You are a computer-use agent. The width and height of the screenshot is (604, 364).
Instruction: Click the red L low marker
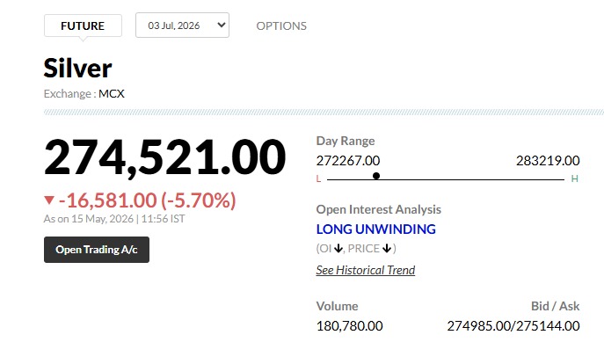click(x=318, y=178)
